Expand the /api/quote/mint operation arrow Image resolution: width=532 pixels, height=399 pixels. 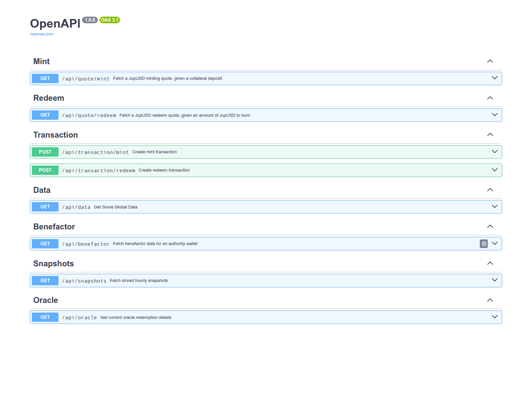495,78
